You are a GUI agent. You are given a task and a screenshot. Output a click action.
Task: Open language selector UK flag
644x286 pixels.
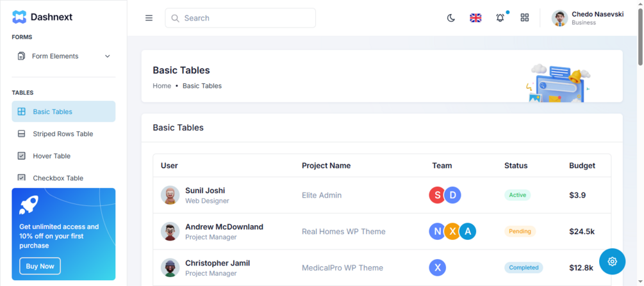[475, 18]
